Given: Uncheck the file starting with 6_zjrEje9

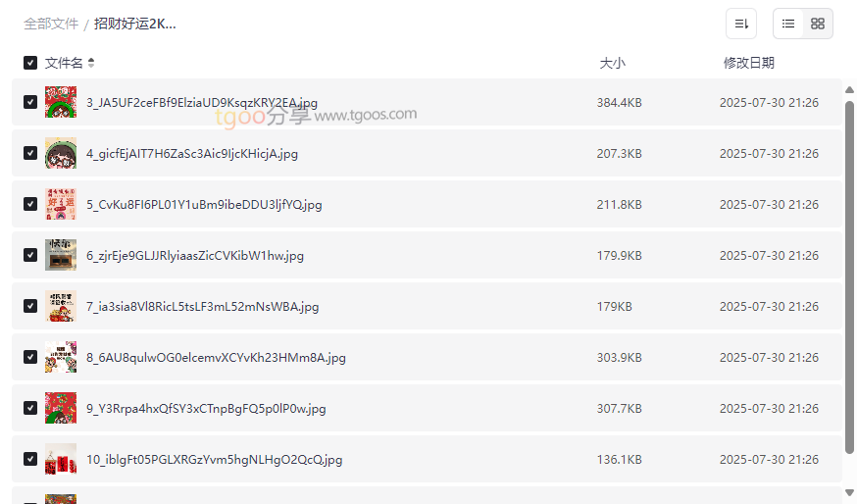Looking at the screenshot, I should click(30, 255).
